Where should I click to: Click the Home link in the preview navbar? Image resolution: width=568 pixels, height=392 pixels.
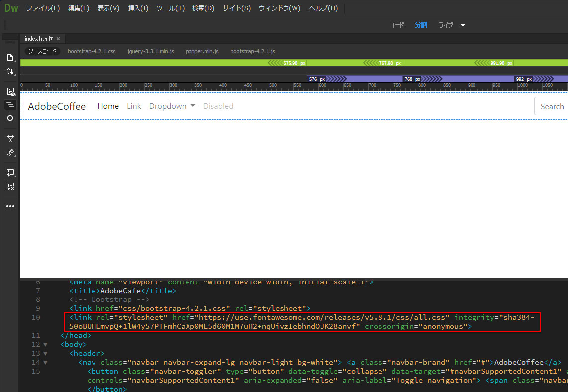tap(108, 106)
